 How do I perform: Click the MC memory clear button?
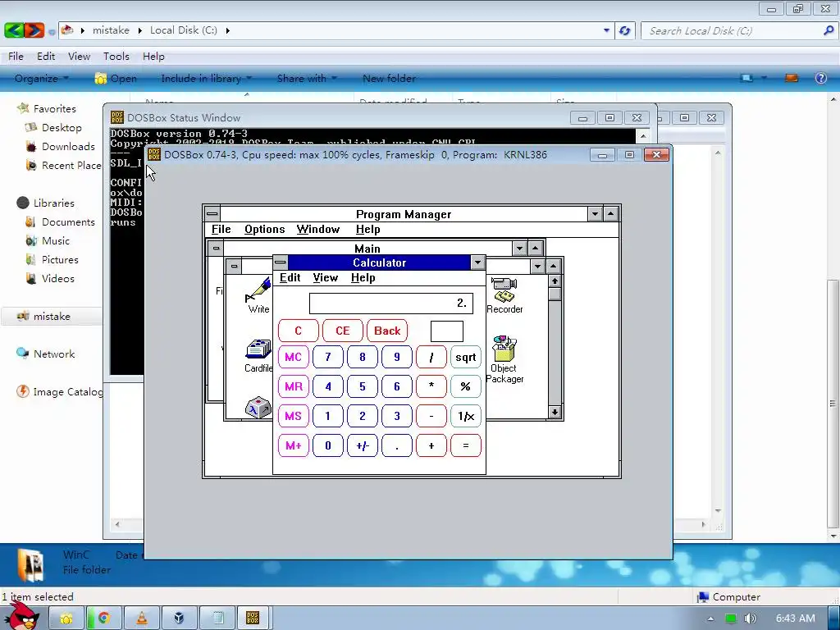[x=293, y=358]
